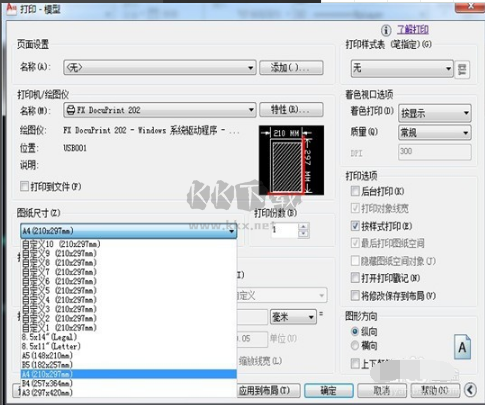Viewport: 485px width, 405px height.
Task: Toggle 打印到文件 checkbox
Action: (x=24, y=186)
